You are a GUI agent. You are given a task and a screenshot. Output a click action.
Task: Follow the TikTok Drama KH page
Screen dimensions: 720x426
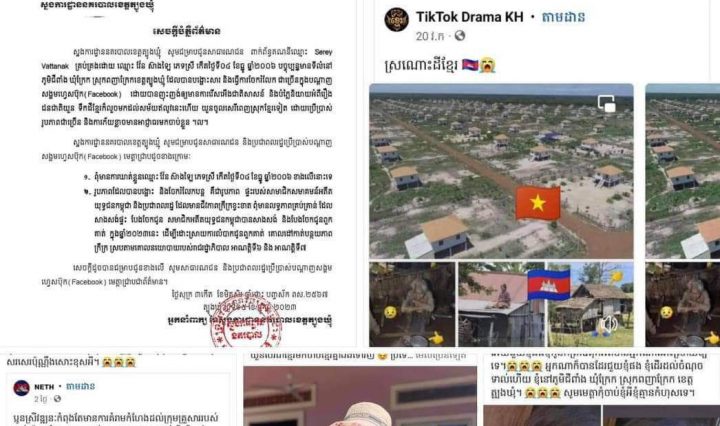[x=563, y=17]
